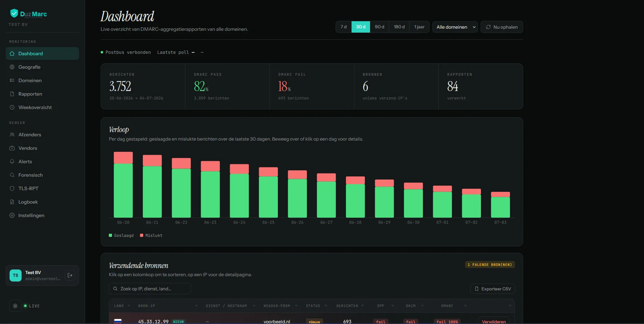
Task: Toggle the Mislukt legend series
Action: [151, 235]
